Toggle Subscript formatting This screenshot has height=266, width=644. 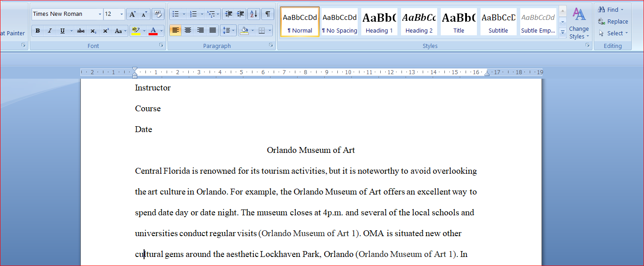(x=93, y=31)
